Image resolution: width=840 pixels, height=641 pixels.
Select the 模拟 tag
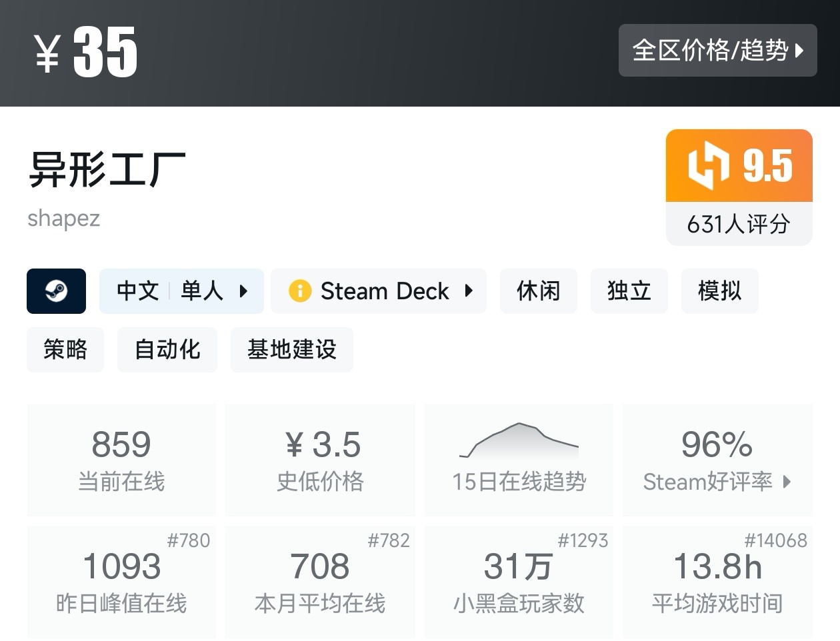(719, 291)
